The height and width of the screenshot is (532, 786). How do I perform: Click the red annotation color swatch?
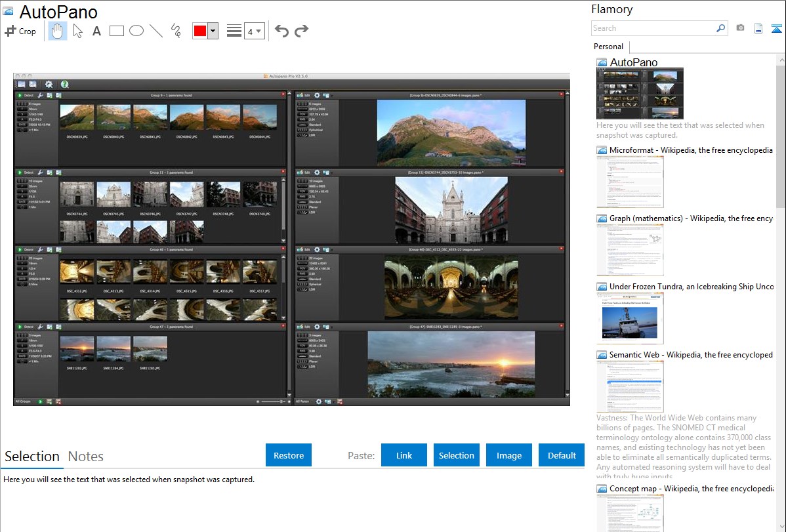[200, 31]
